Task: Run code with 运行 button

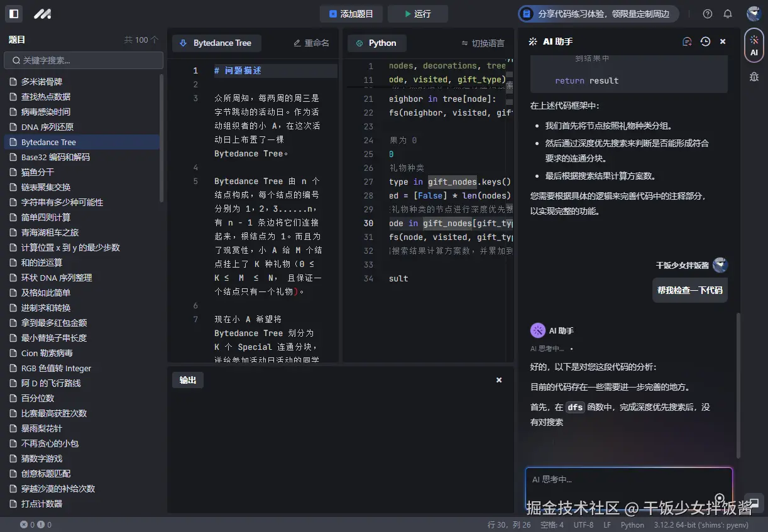Action: [417, 14]
